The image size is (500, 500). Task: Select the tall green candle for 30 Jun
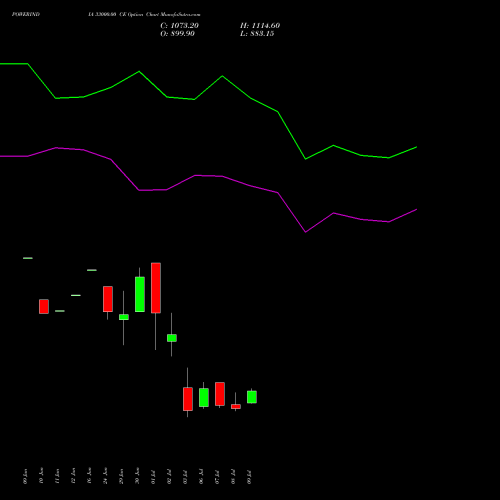140,294
